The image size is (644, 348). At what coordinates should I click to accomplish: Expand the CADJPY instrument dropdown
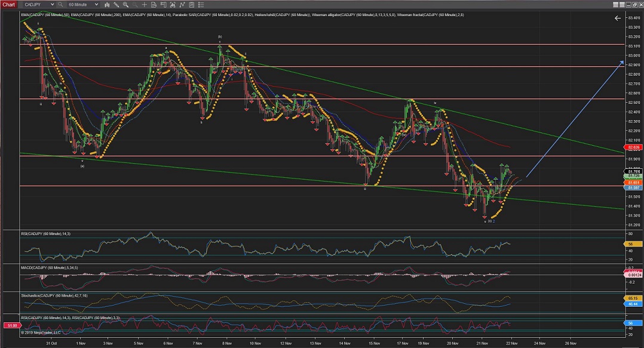click(51, 4)
